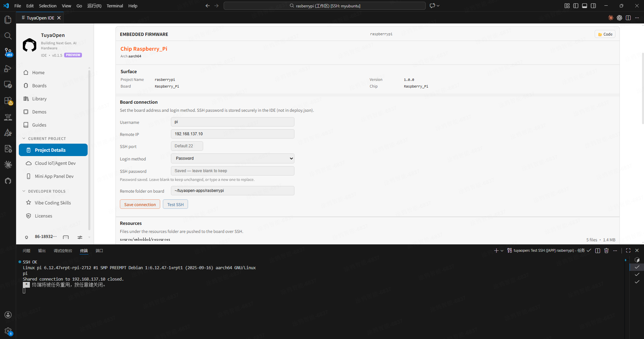Open Run and Debug view
Image resolution: width=644 pixels, height=339 pixels.
click(8, 68)
